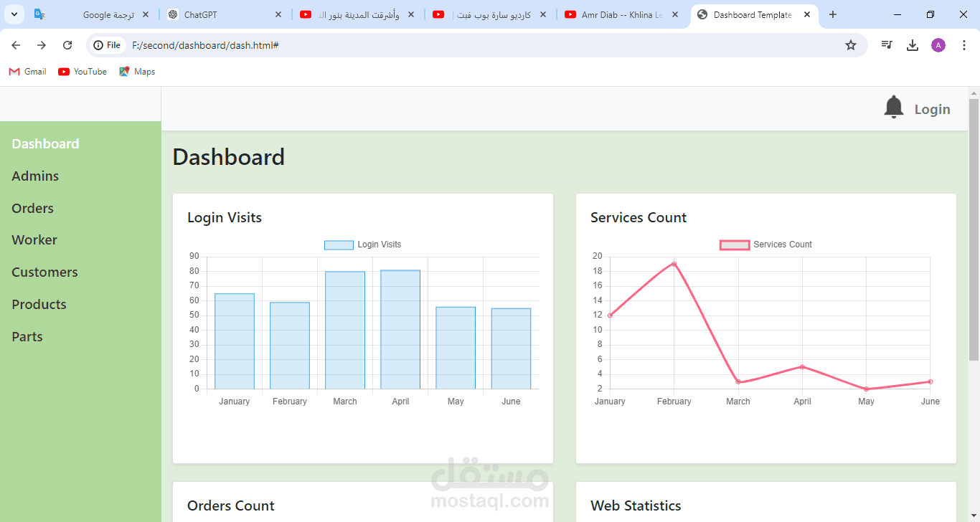
Task: Open the YouTube bookmark
Action: (x=83, y=72)
